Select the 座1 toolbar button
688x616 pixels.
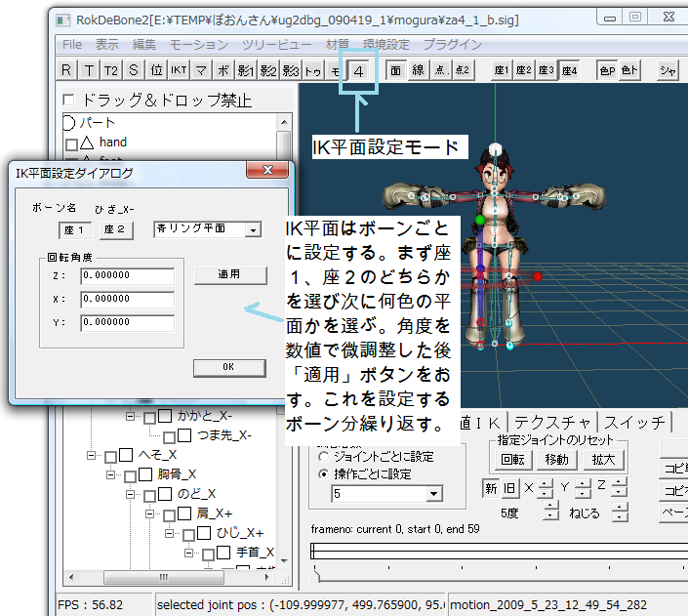click(502, 70)
